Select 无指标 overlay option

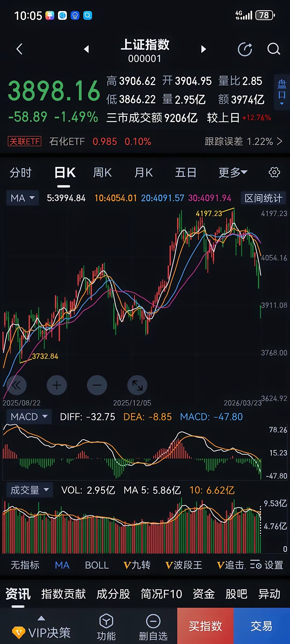pos(25,565)
